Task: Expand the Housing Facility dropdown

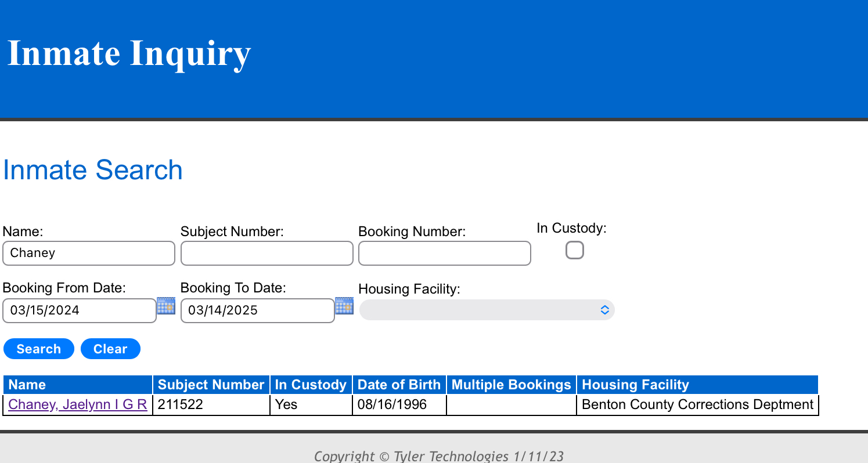Action: [x=487, y=310]
